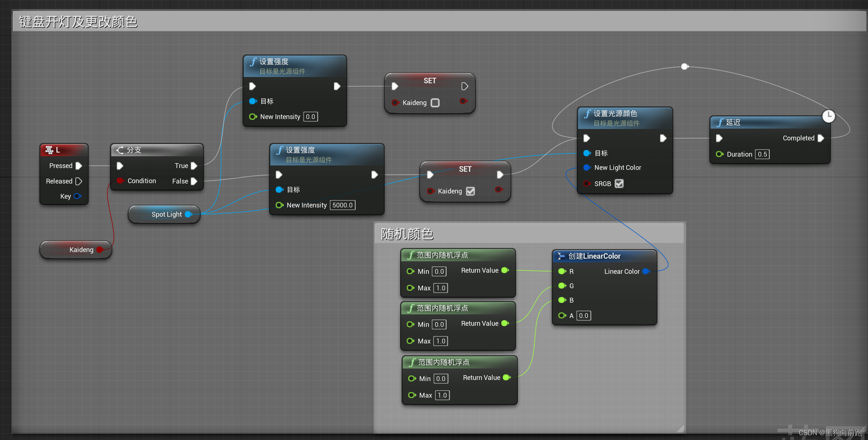
Task: Check the Kaideng box on upper SET node
Action: tap(435, 103)
